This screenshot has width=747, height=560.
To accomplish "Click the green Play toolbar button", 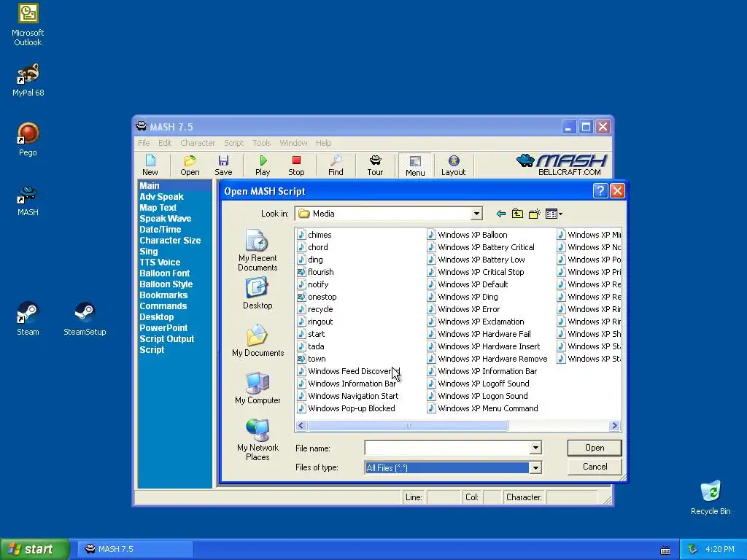I will (x=263, y=165).
